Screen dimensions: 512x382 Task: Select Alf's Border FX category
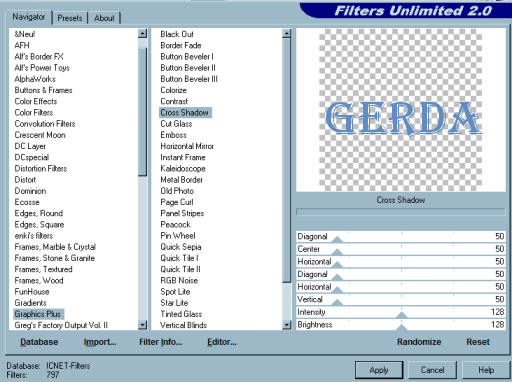point(39,57)
